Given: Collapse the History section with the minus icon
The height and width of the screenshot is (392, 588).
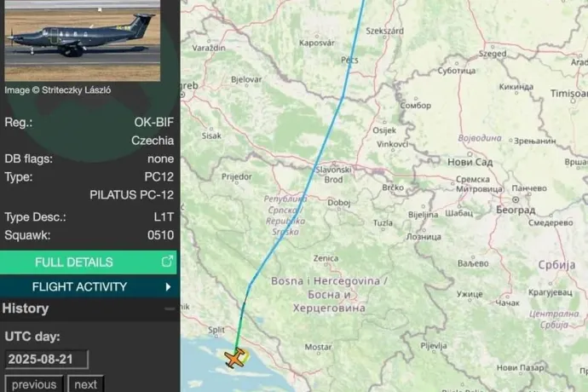Looking at the screenshot, I should coord(170,308).
